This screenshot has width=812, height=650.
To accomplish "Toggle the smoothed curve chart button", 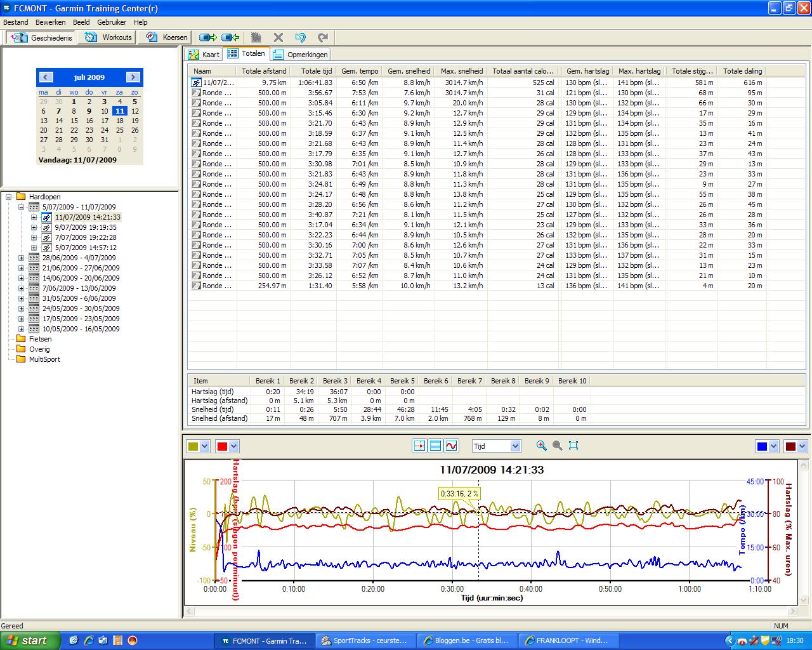I will coord(451,446).
